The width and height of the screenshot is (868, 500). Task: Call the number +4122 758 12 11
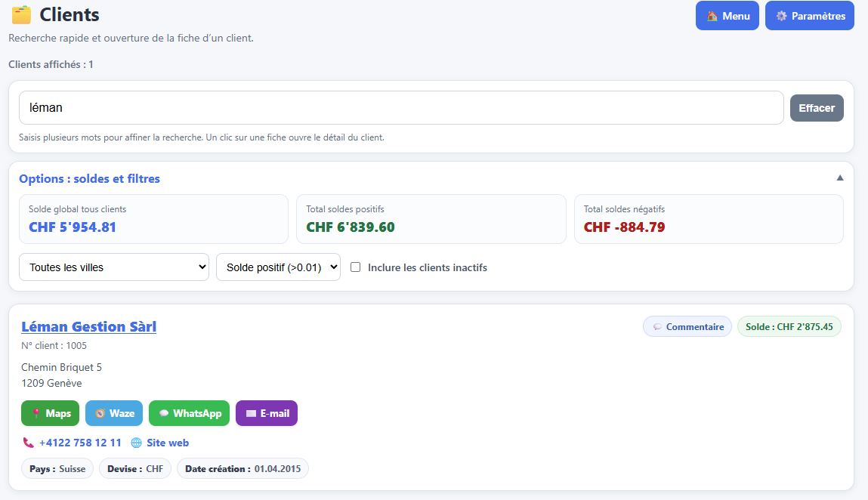pos(80,443)
